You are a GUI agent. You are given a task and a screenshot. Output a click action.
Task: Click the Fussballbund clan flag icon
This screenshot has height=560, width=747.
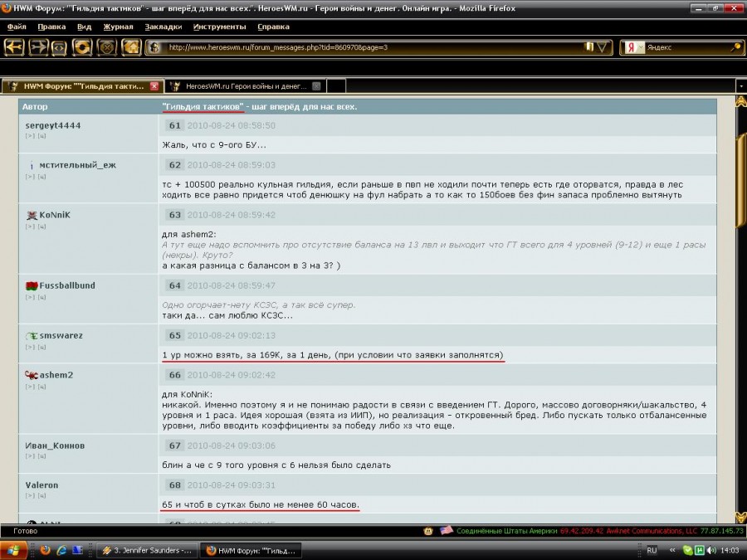coord(32,285)
